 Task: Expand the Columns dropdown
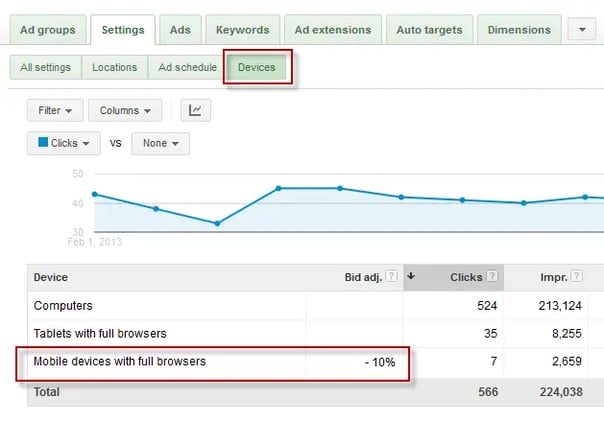[125, 110]
